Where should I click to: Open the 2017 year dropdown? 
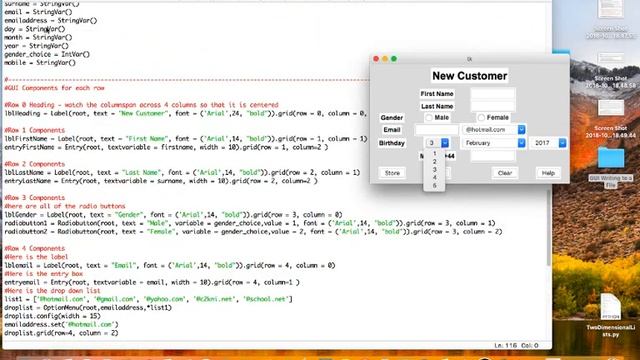tap(548, 143)
